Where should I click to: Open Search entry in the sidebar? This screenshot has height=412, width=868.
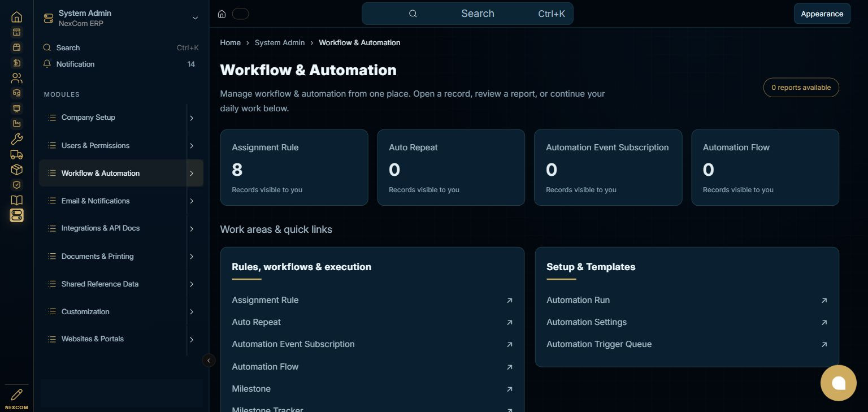121,48
